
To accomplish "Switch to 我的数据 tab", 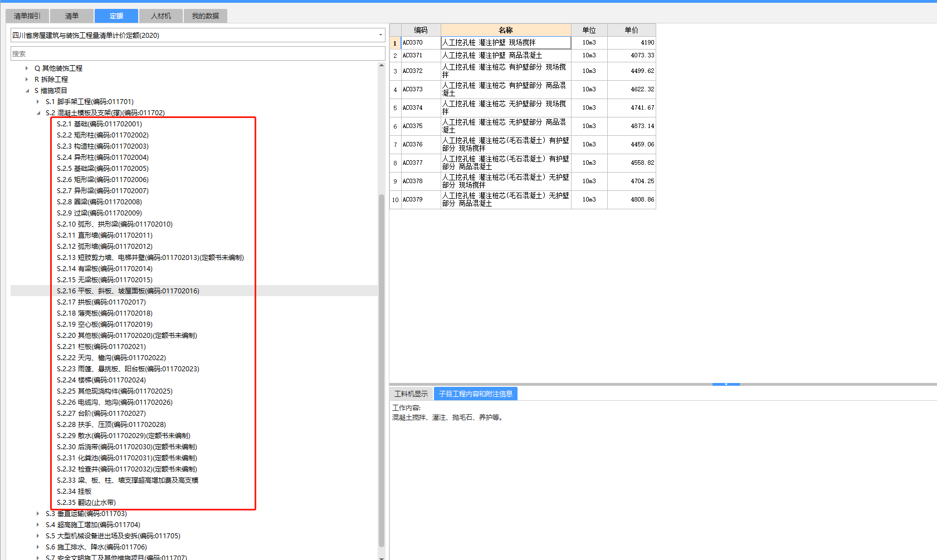I will 206,16.
